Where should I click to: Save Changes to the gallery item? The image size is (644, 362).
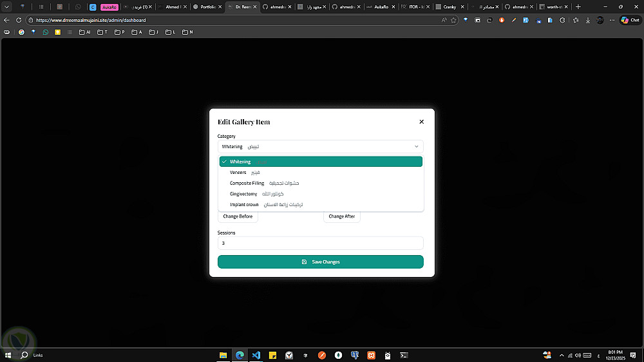click(x=320, y=262)
